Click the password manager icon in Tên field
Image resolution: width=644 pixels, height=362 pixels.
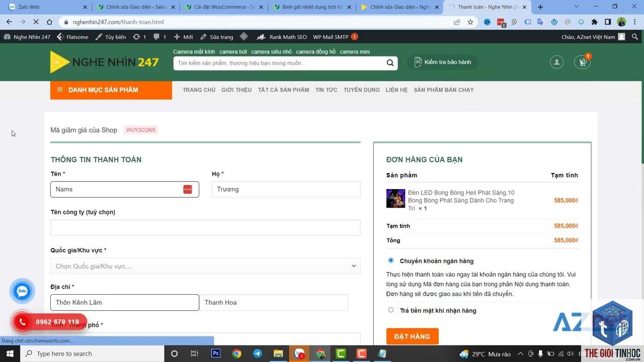(x=188, y=189)
